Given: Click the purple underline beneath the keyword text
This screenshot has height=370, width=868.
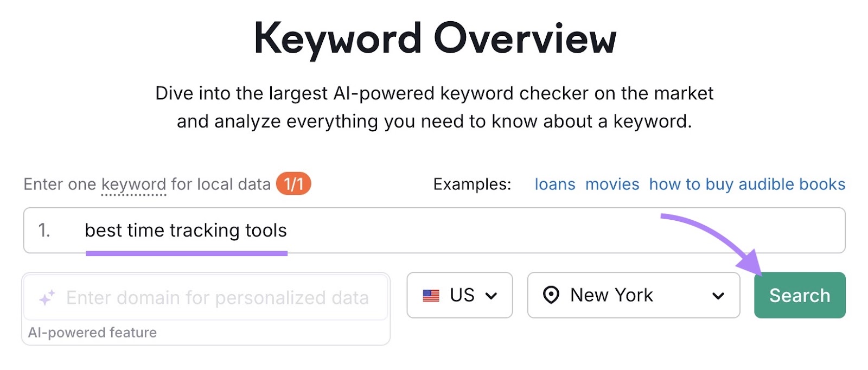Looking at the screenshot, I should tap(187, 251).
